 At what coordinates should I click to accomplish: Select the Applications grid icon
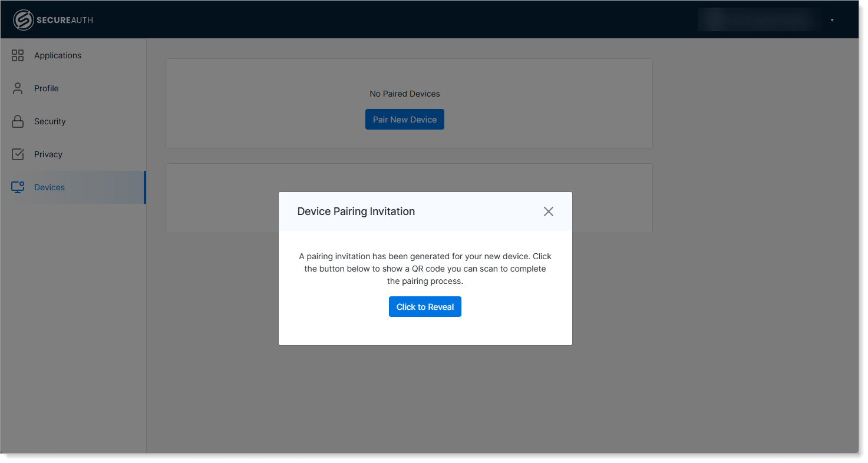coord(16,55)
